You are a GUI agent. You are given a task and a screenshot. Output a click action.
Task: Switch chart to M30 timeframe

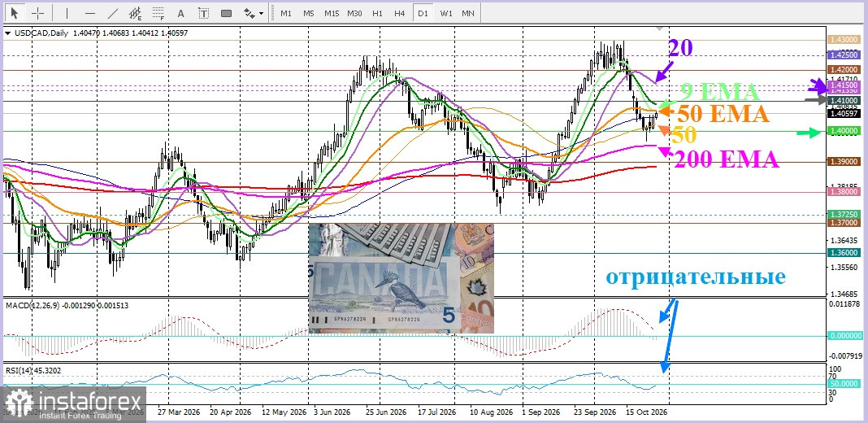click(354, 13)
